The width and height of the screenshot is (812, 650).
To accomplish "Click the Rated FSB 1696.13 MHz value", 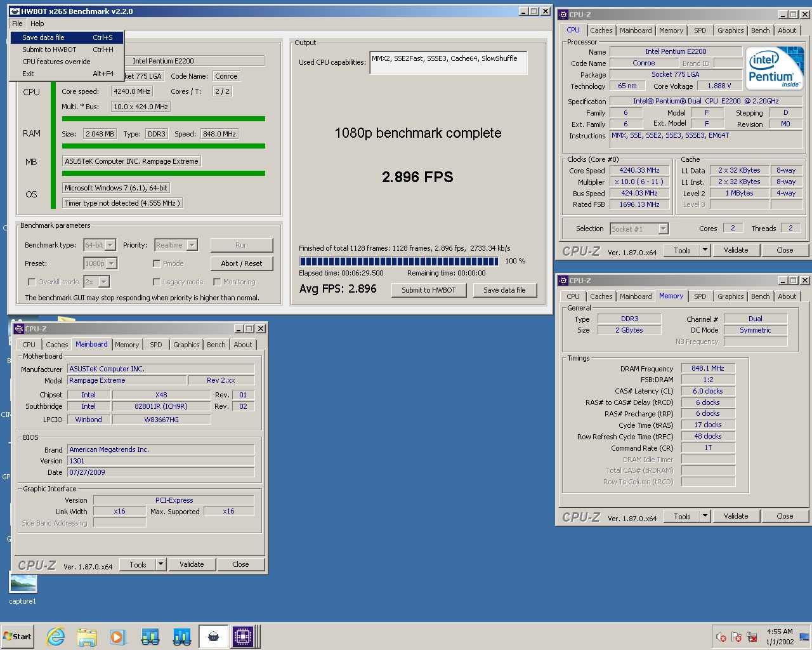I will (x=639, y=204).
